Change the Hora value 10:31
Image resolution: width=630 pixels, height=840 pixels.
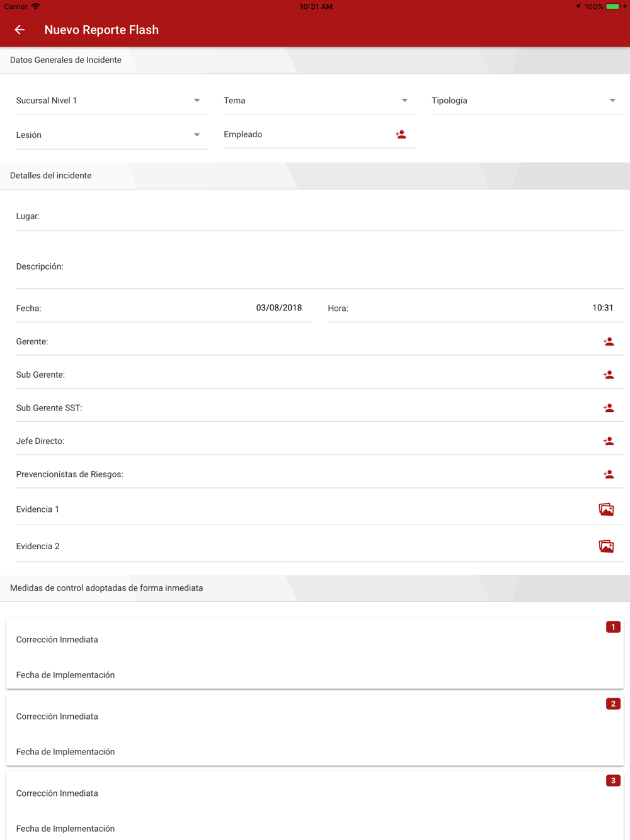point(602,308)
